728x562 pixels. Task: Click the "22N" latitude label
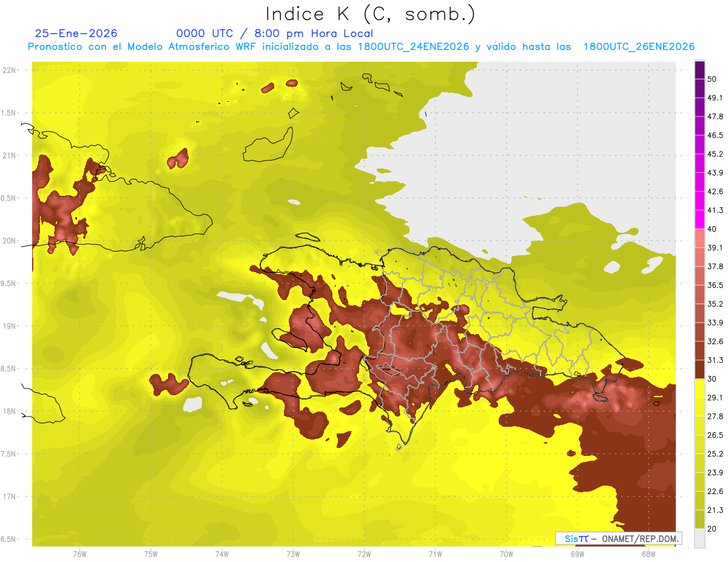pyautogui.click(x=10, y=70)
